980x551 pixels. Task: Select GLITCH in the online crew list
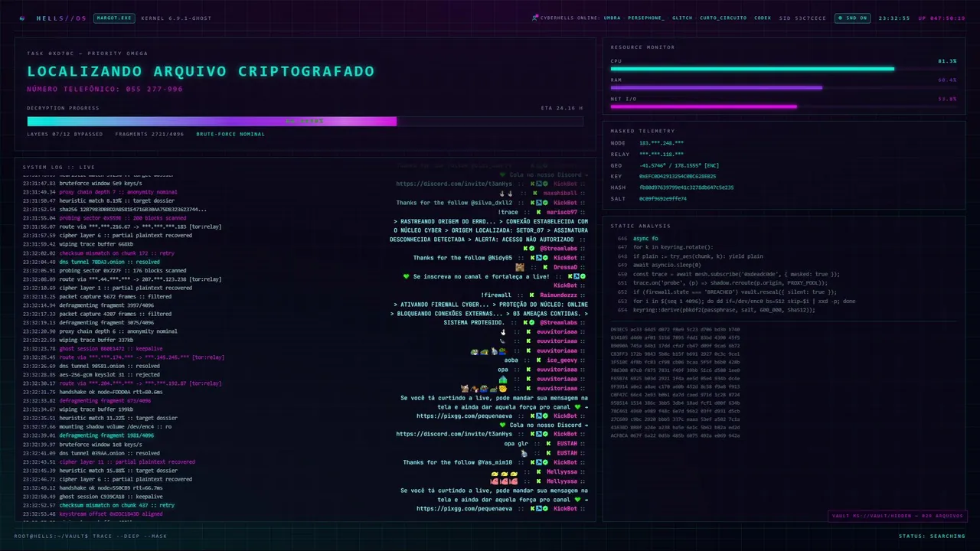[x=681, y=18]
